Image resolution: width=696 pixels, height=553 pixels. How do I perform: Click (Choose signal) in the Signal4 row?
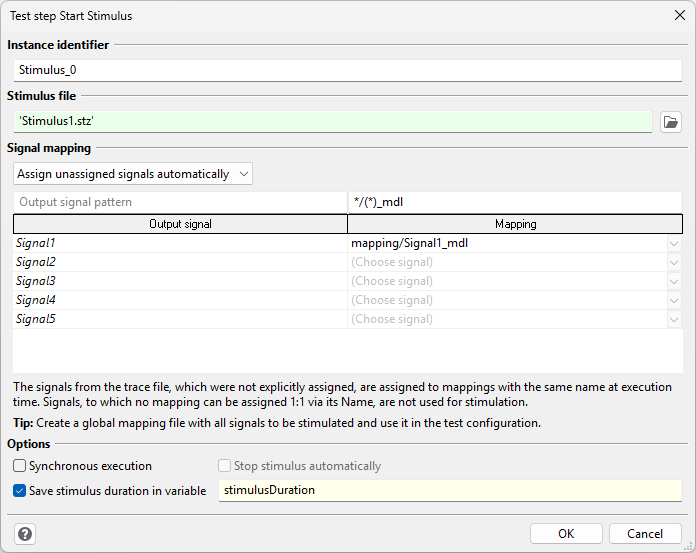tap(507, 300)
